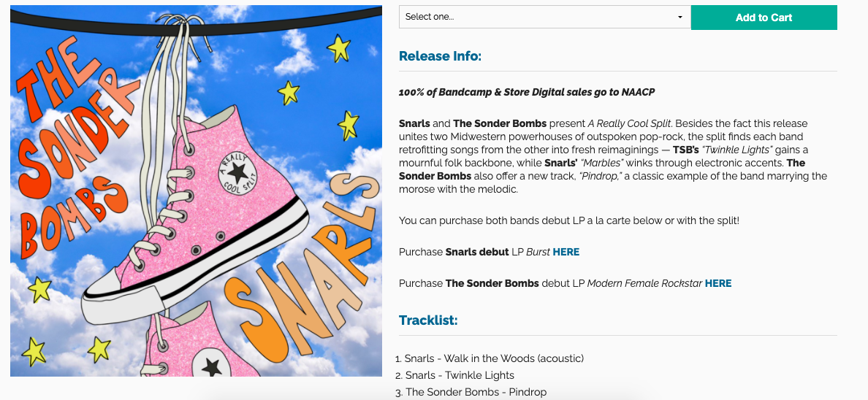Follow the HERE link for Snarls' Burst LP
The height and width of the screenshot is (400, 868).
point(566,252)
